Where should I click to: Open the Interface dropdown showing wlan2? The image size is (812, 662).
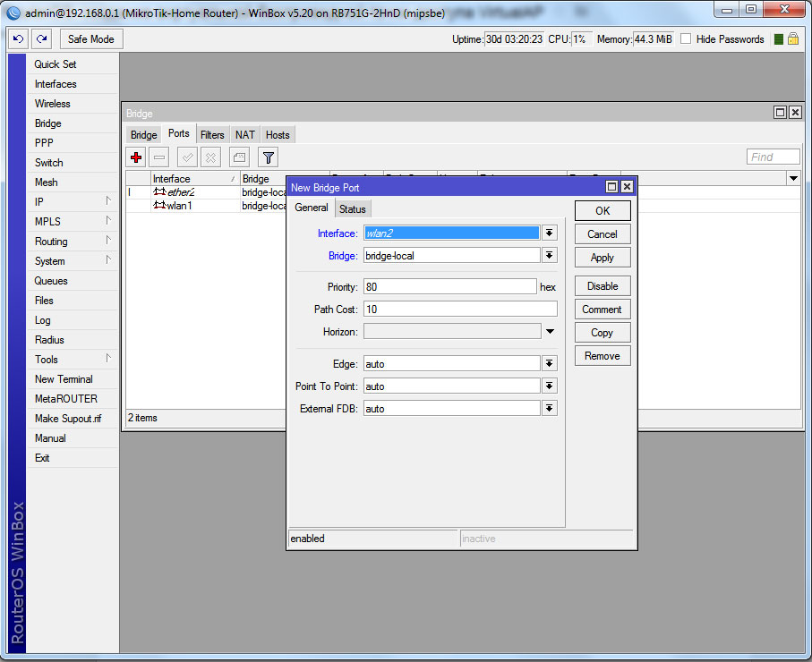click(550, 233)
